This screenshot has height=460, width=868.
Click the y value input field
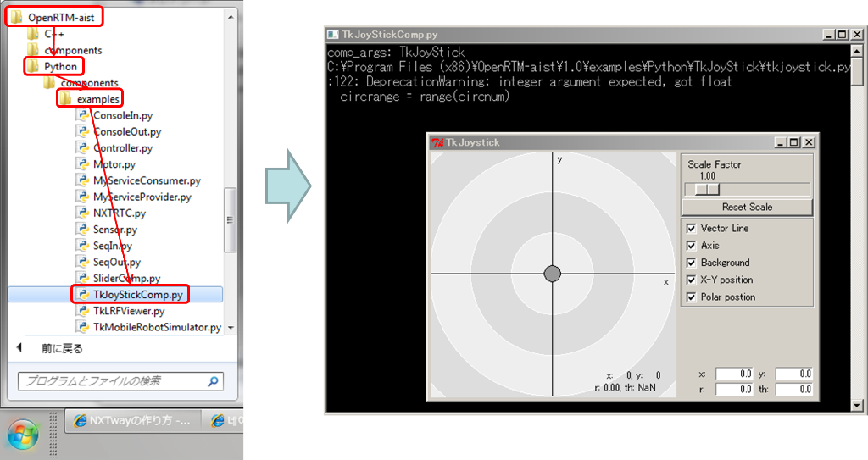tap(793, 374)
